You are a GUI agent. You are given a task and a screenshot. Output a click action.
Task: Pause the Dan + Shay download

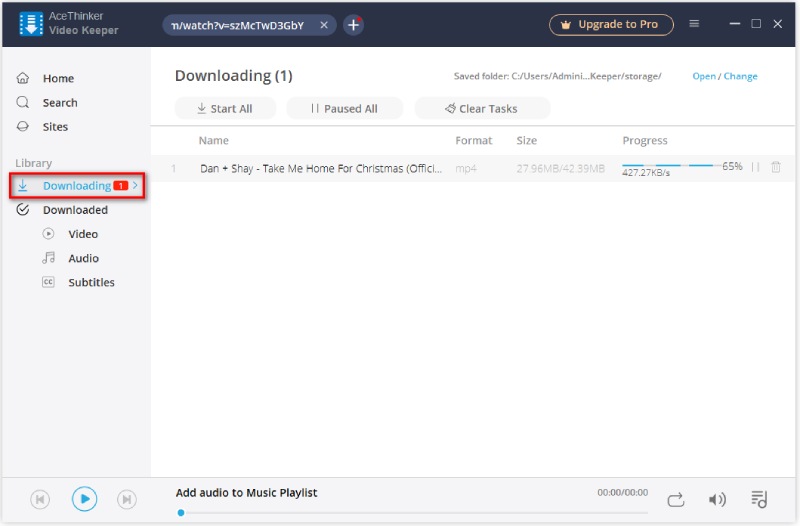(x=756, y=167)
